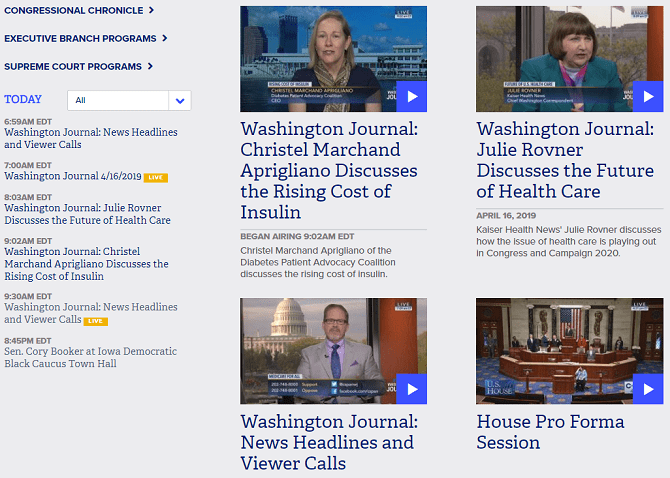Play the House Pro Forma Session video
This screenshot has width=670, height=478.
(x=648, y=389)
